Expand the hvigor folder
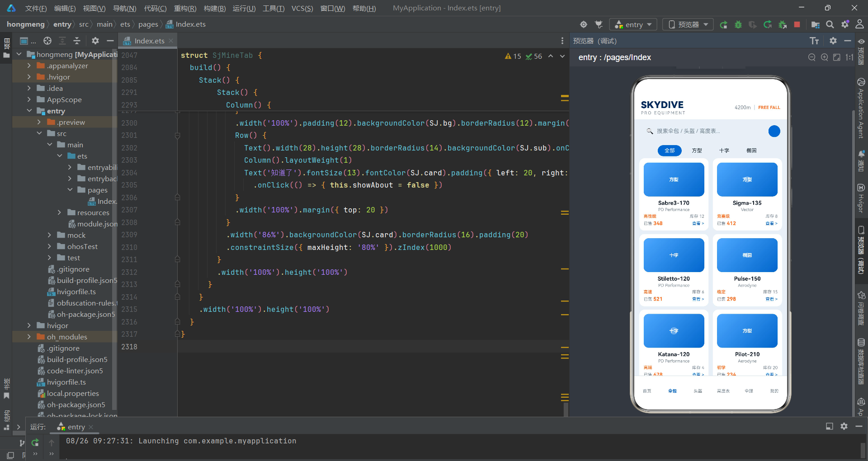Image resolution: width=868 pixels, height=461 pixels. click(29, 325)
